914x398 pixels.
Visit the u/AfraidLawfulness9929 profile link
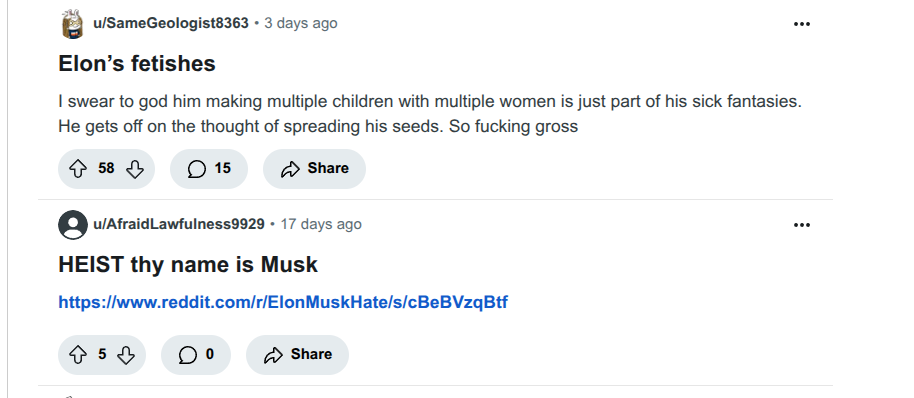(x=179, y=224)
